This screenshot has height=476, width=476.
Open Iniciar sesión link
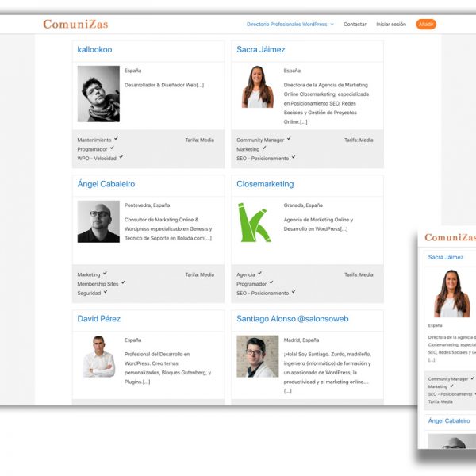point(391,25)
